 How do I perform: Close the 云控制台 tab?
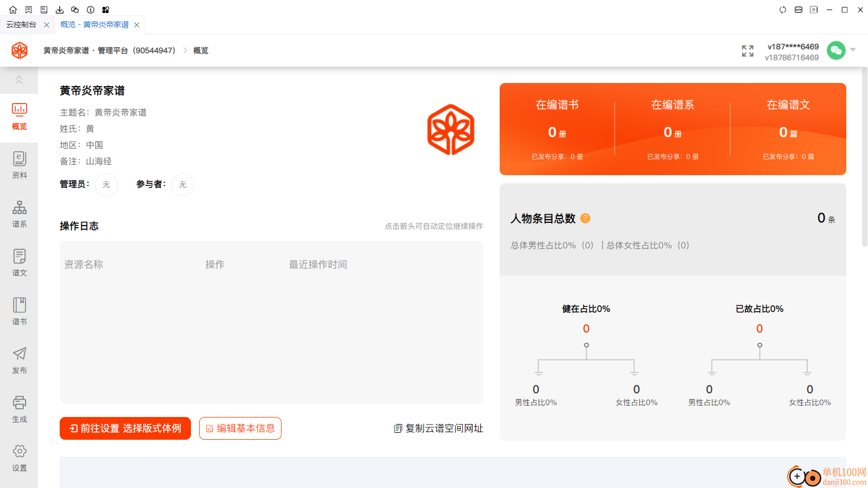tap(47, 25)
